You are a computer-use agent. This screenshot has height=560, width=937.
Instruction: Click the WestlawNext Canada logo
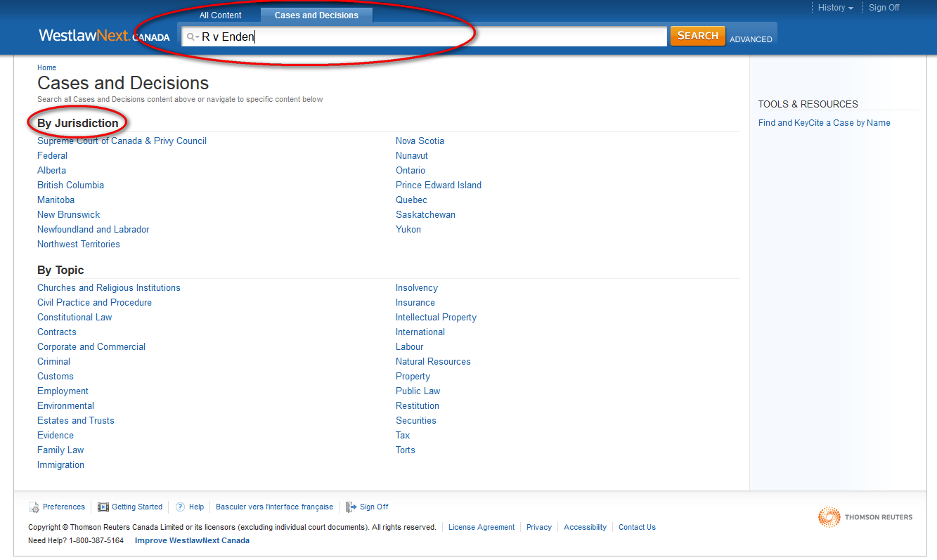click(104, 35)
